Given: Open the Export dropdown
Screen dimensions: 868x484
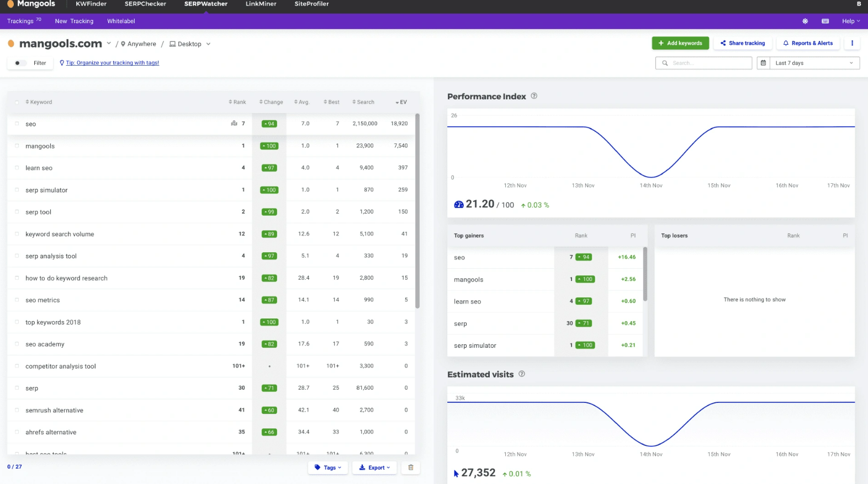Looking at the screenshot, I should [x=374, y=467].
